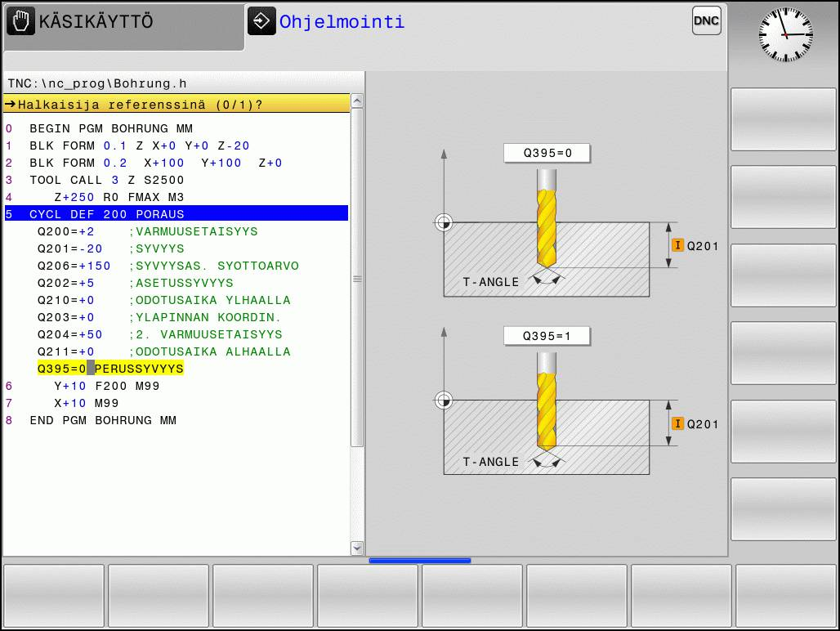This screenshot has width=840, height=631.
Task: Click the program list vertical scrollbar handle
Action: (357, 278)
